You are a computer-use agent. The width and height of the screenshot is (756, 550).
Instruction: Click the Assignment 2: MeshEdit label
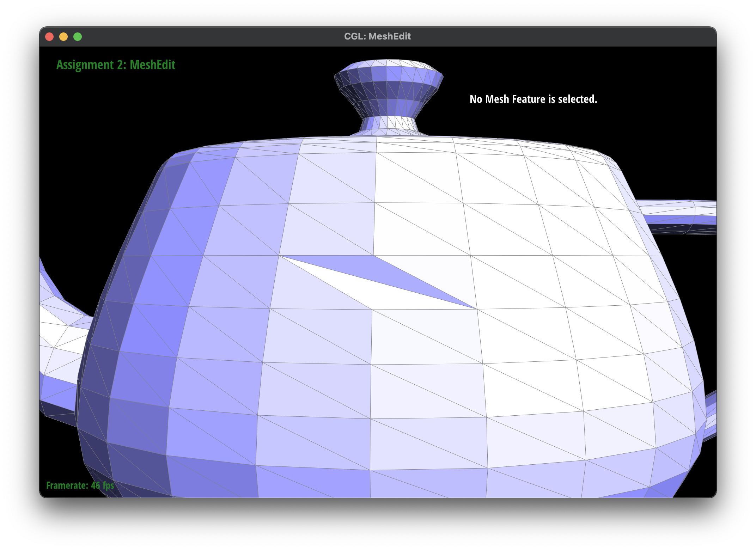point(116,65)
